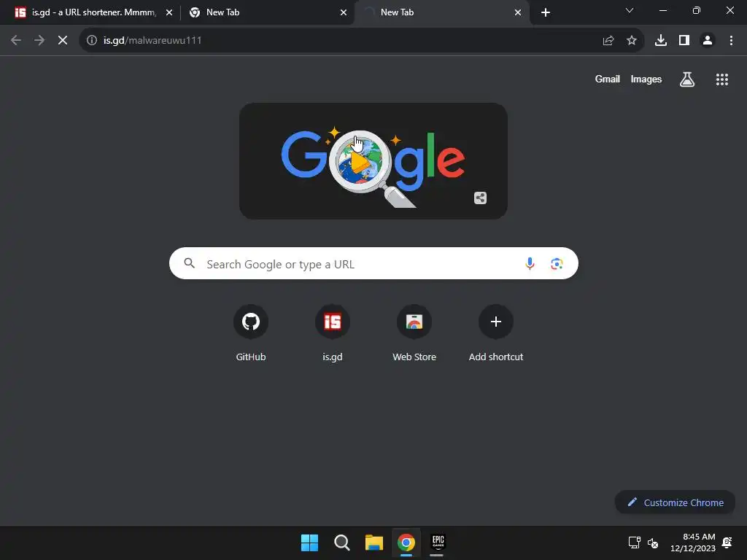Image resolution: width=747 pixels, height=560 pixels.
Task: Open Search Labs flask icon
Action: click(686, 79)
